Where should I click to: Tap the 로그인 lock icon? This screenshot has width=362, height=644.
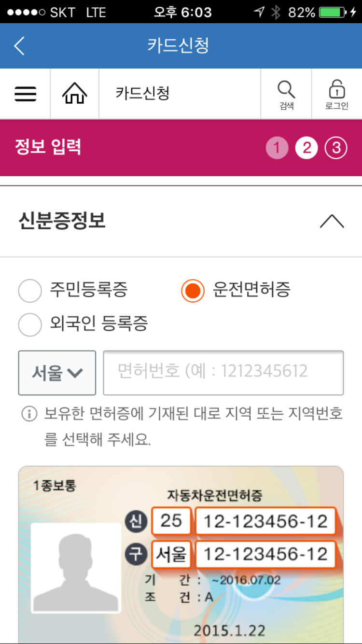tap(336, 93)
